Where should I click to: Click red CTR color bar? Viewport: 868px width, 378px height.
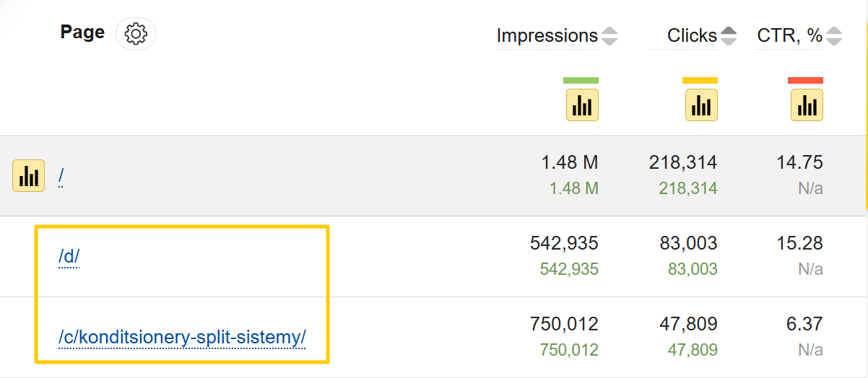[805, 80]
